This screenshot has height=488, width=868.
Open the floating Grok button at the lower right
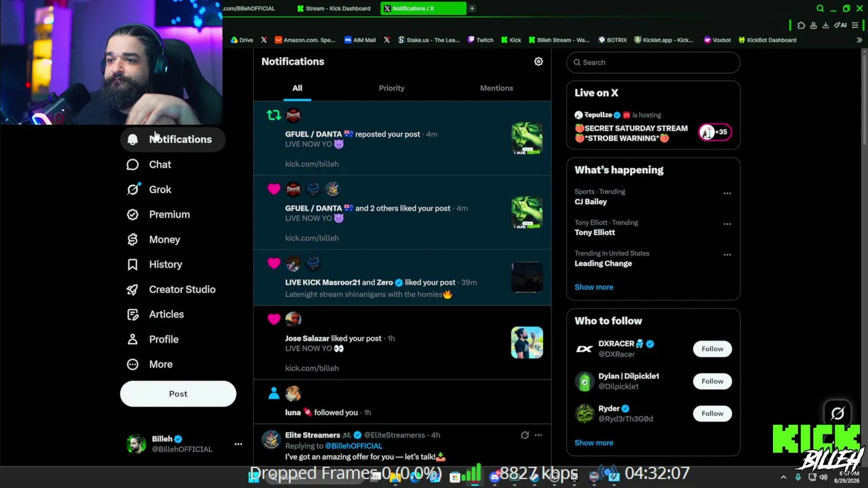click(x=837, y=413)
